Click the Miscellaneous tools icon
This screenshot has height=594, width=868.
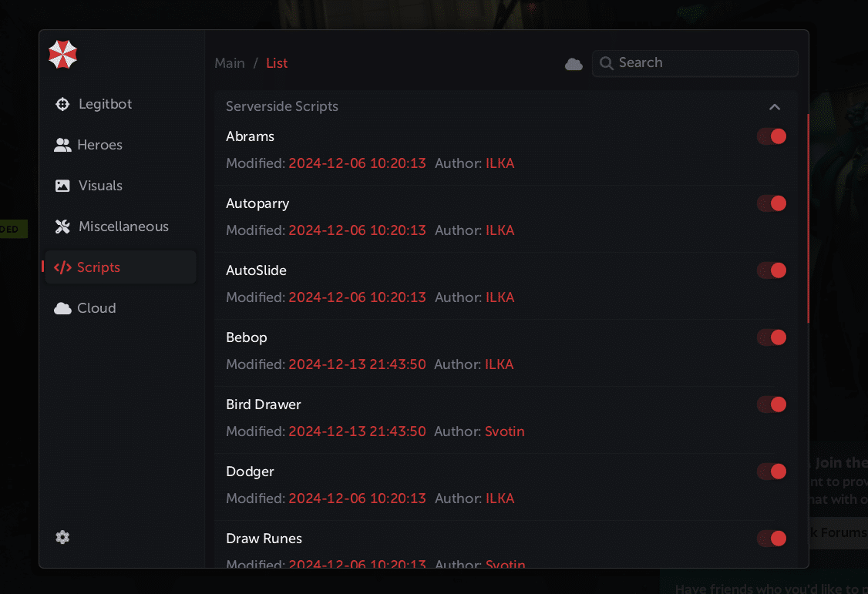62,227
